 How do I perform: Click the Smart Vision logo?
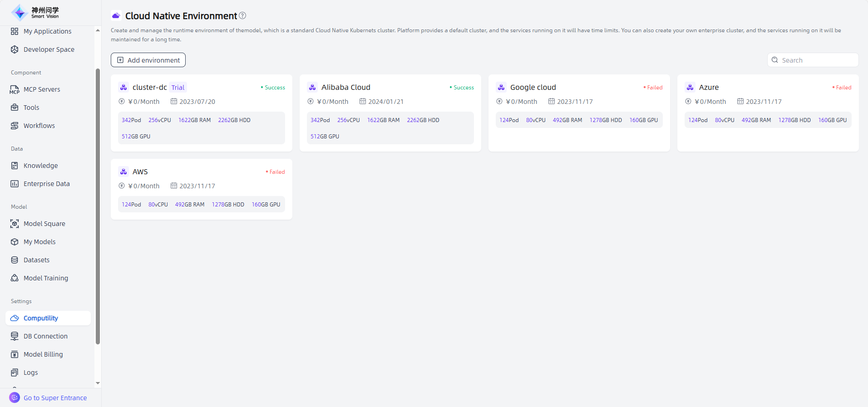tap(35, 12)
